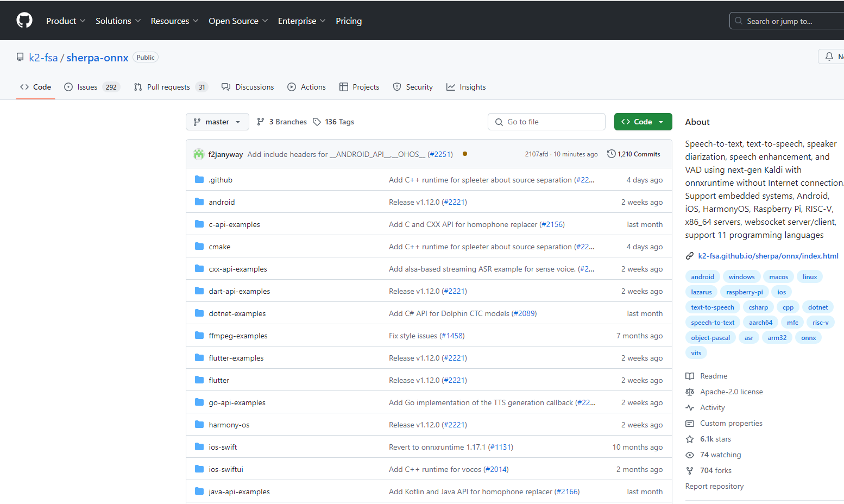Screen dimensions: 844x504
Task: Expand the Open Source menu
Action: coord(238,21)
